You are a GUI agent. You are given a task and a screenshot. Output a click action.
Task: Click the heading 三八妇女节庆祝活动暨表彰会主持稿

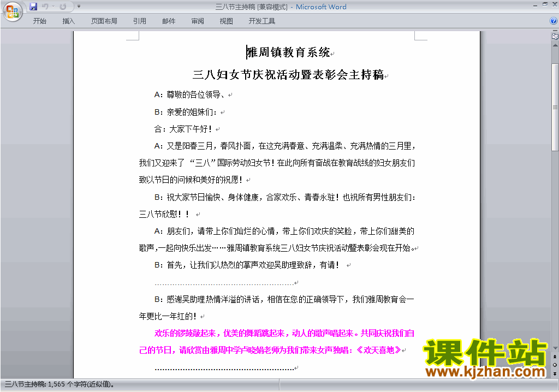point(288,75)
